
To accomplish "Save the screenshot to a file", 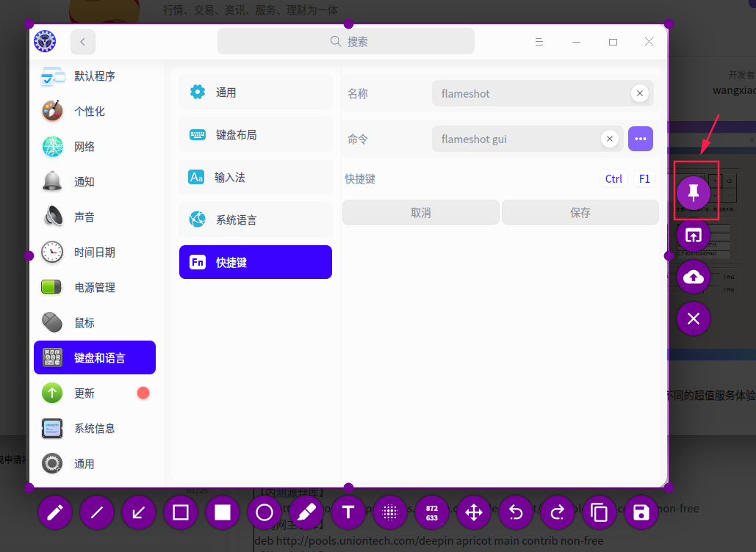I will [x=641, y=512].
